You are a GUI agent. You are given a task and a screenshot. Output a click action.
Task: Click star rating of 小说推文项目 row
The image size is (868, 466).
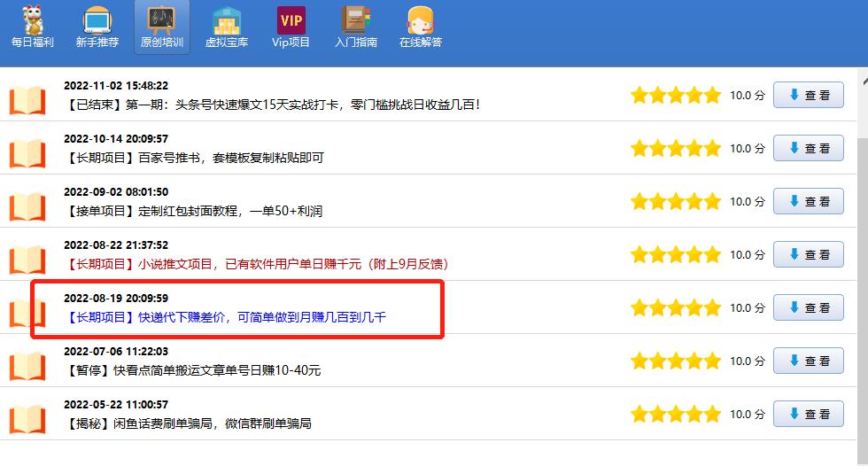pyautogui.click(x=675, y=254)
